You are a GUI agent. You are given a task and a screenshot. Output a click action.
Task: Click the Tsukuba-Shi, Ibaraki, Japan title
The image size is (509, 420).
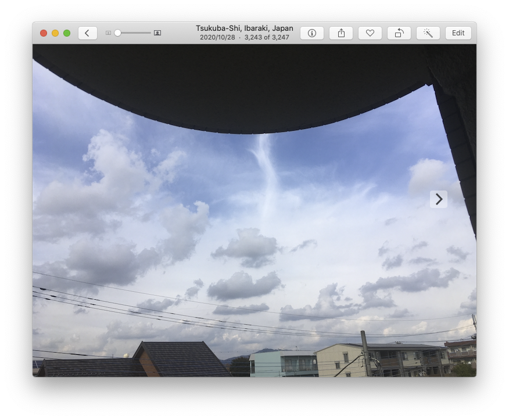[244, 28]
